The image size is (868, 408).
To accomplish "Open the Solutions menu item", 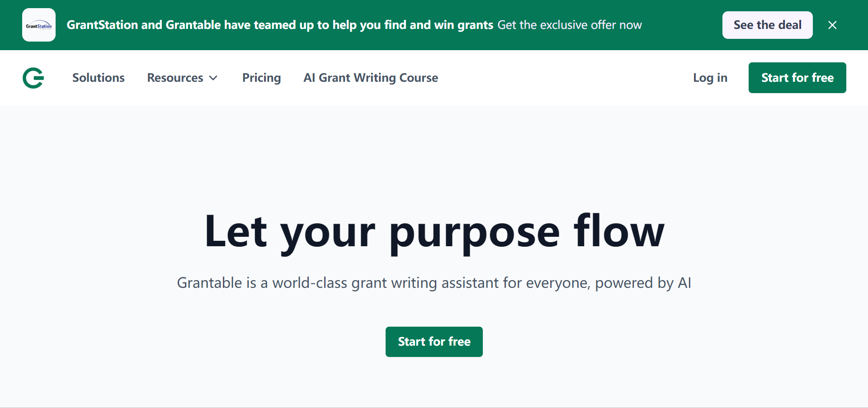I will pyautogui.click(x=99, y=78).
